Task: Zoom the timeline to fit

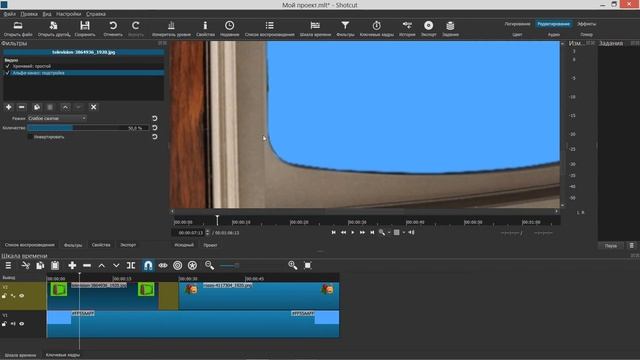Action: tap(308, 265)
